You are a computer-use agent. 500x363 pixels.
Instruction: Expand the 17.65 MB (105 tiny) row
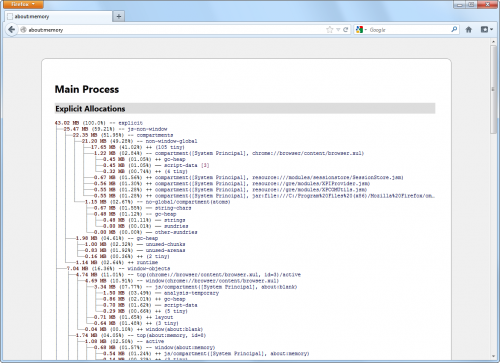coord(138,147)
